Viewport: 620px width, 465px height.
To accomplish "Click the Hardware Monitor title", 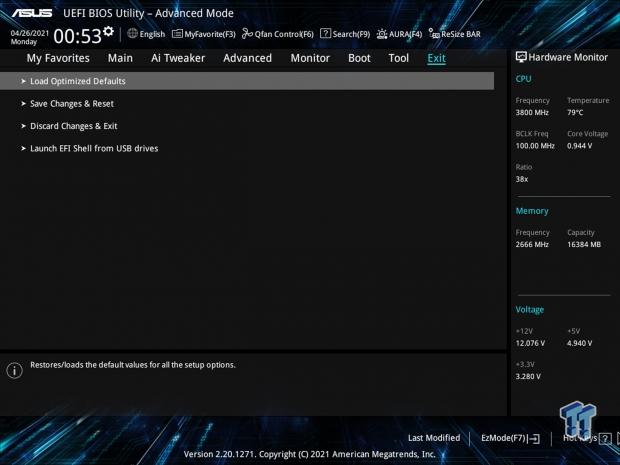I will point(568,57).
